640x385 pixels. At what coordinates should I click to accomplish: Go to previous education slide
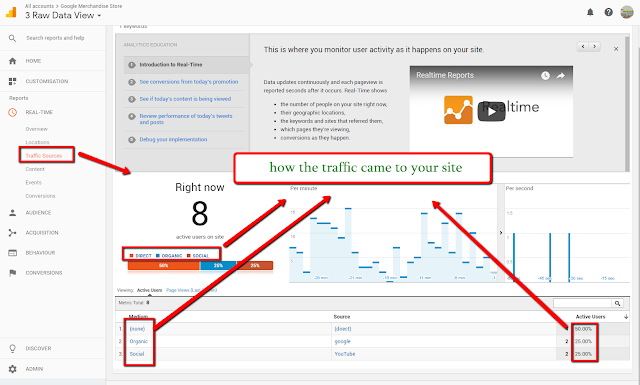pos(583,46)
